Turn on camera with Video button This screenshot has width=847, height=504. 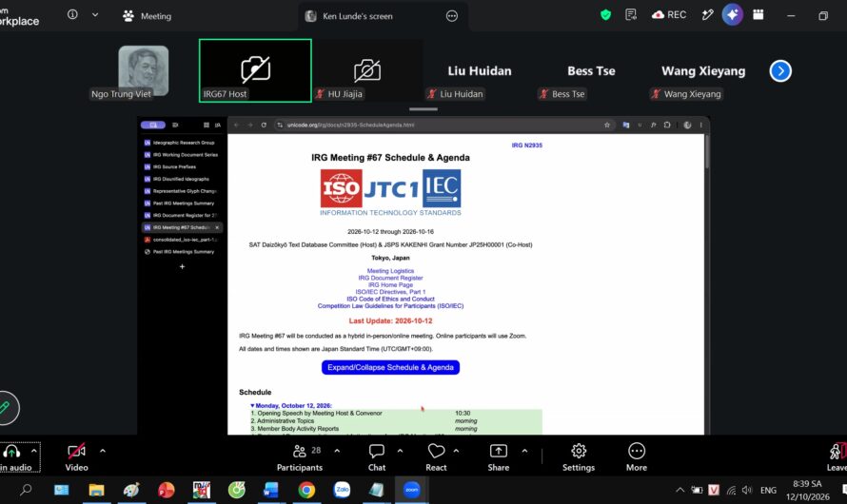[x=77, y=456]
